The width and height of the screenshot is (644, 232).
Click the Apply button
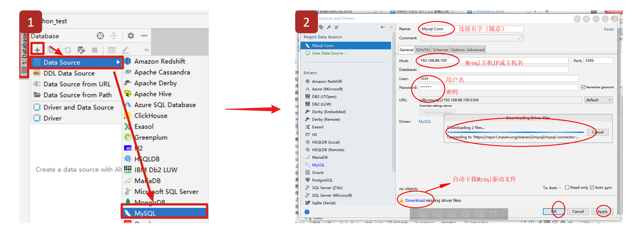602,212
